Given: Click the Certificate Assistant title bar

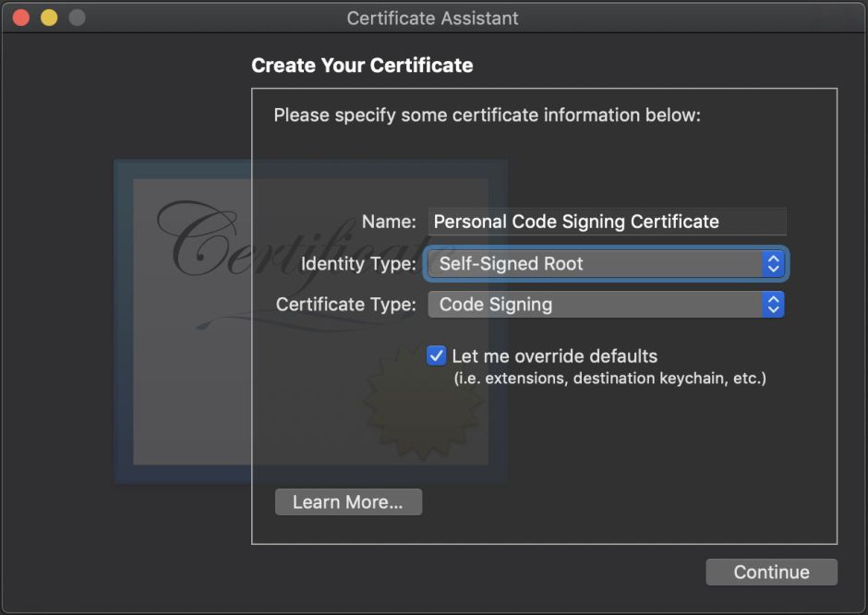Looking at the screenshot, I should pos(432,18).
